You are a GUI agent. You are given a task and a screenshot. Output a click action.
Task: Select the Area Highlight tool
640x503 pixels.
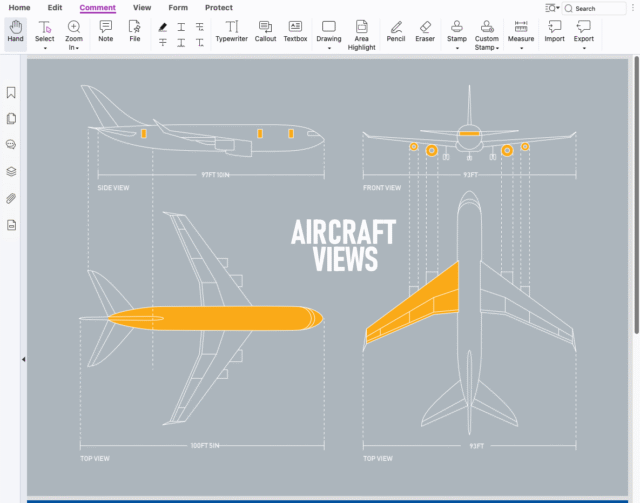point(361,35)
